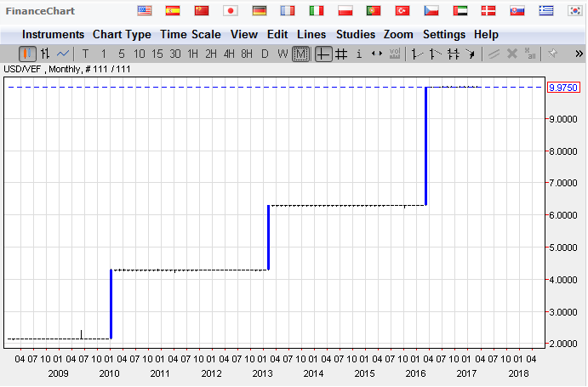The width and height of the screenshot is (588, 387).
Task: Open the Zoom menu
Action: [x=398, y=35]
